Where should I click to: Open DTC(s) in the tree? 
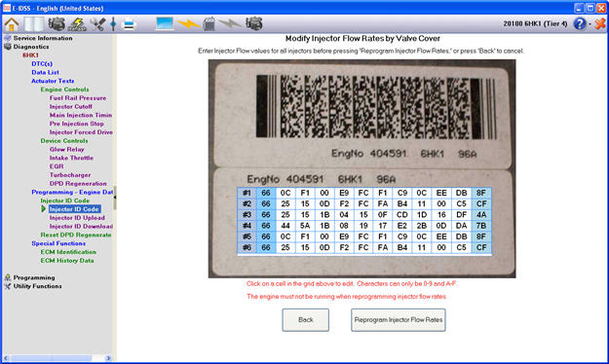tap(42, 63)
